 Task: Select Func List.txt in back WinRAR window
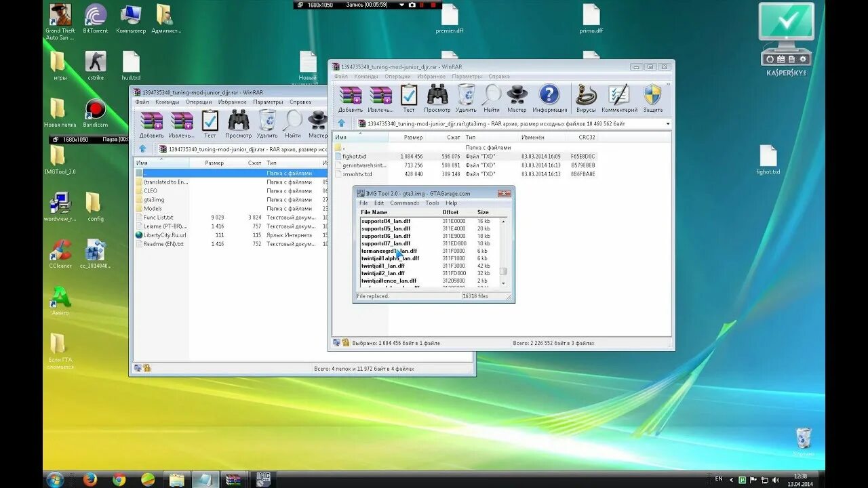point(158,217)
